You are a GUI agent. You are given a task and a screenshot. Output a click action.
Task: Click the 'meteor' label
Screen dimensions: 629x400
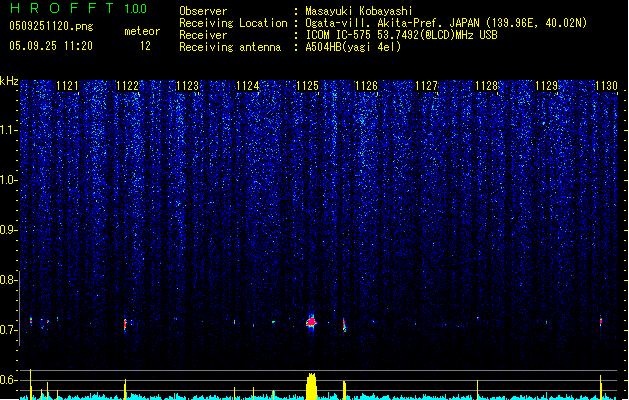click(142, 31)
